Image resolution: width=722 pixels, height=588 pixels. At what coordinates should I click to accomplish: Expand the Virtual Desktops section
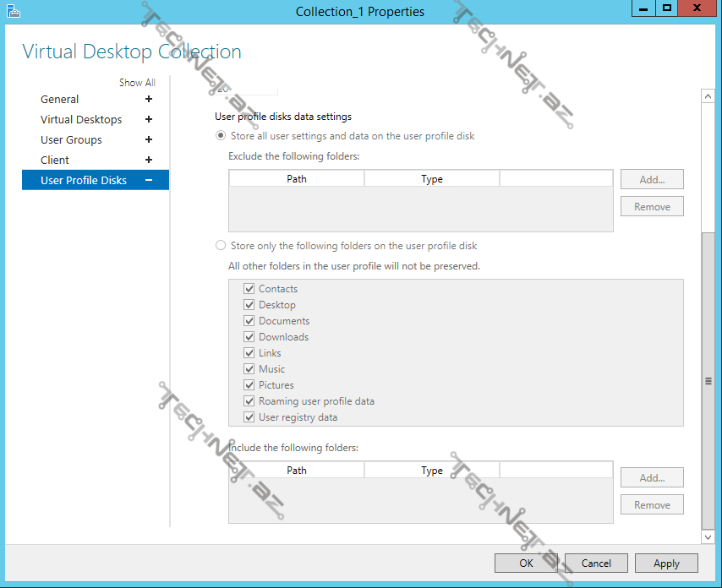(x=149, y=119)
